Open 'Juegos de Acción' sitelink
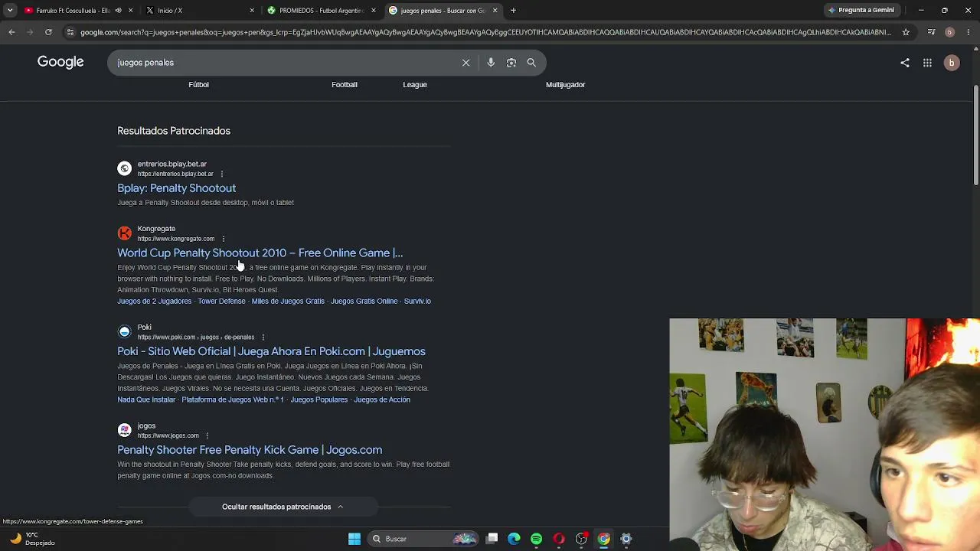The image size is (980, 551). coord(382,400)
